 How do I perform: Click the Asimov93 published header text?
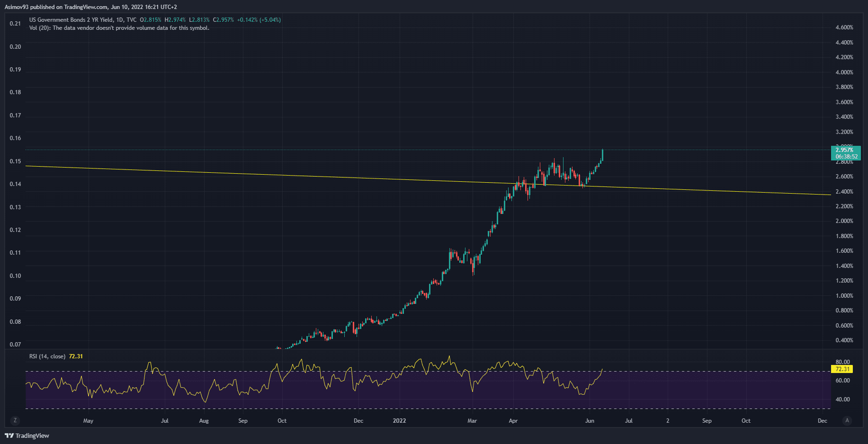coord(90,7)
